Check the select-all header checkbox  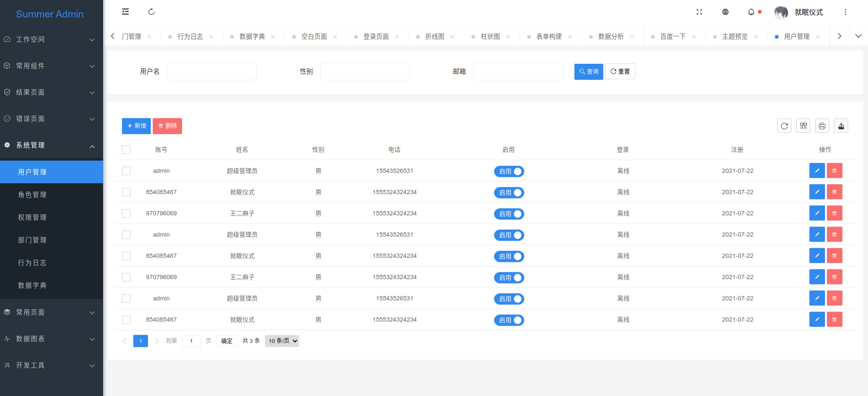point(126,150)
